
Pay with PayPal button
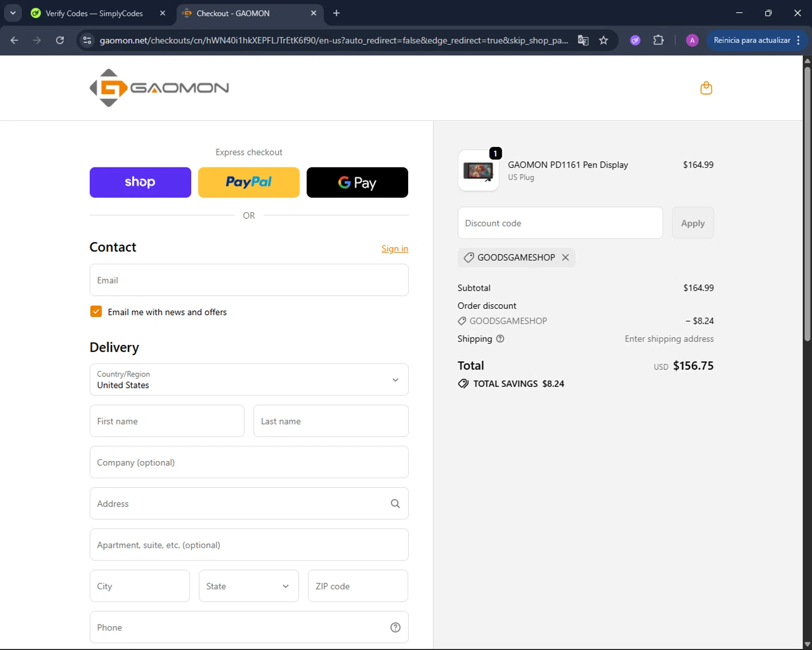click(248, 183)
